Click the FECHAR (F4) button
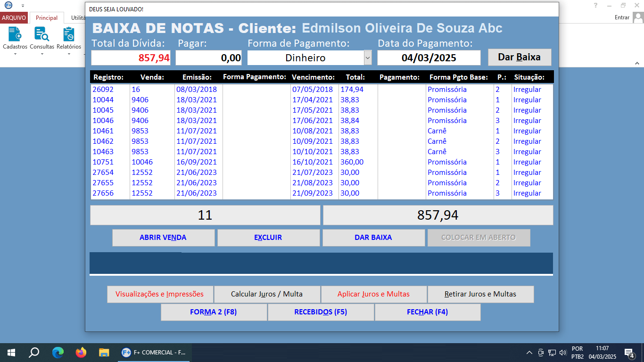644x362 pixels. point(427,312)
